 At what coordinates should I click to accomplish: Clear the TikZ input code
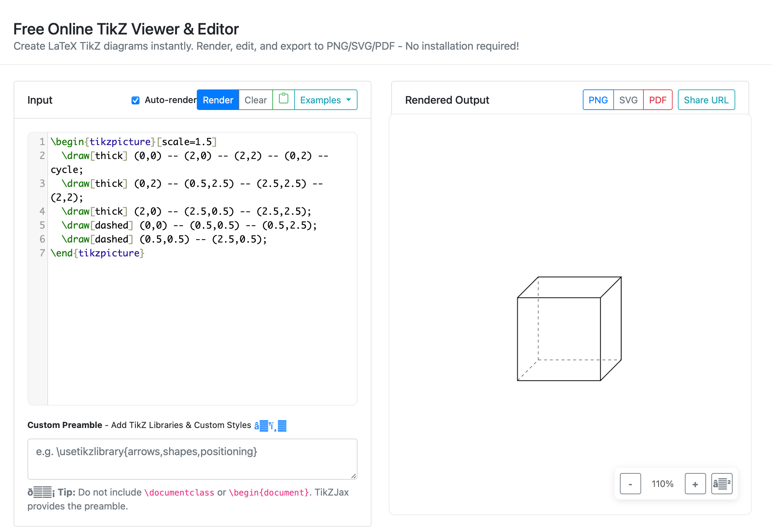(x=255, y=100)
